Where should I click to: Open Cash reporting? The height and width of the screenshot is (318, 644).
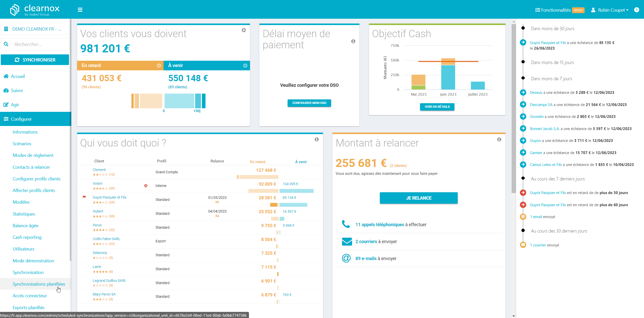coord(27,237)
